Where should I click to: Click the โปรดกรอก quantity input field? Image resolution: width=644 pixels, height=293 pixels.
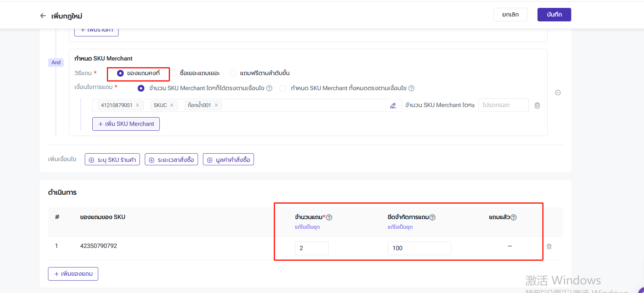503,105
